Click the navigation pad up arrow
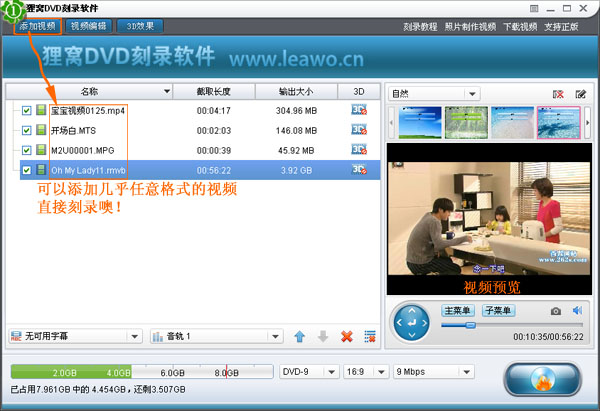This screenshot has width=600, height=411. click(412, 311)
